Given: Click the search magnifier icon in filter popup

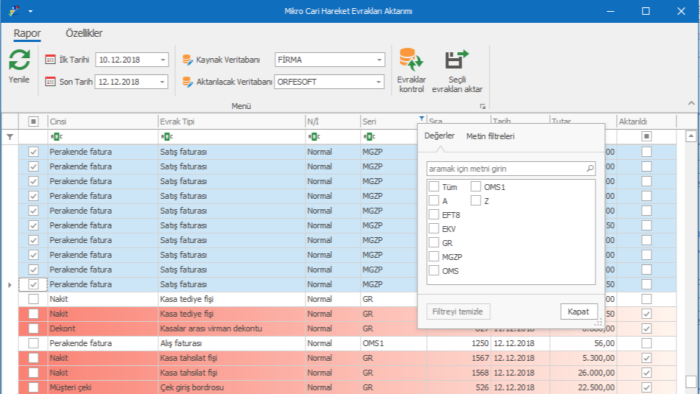Looking at the screenshot, I should click(590, 168).
